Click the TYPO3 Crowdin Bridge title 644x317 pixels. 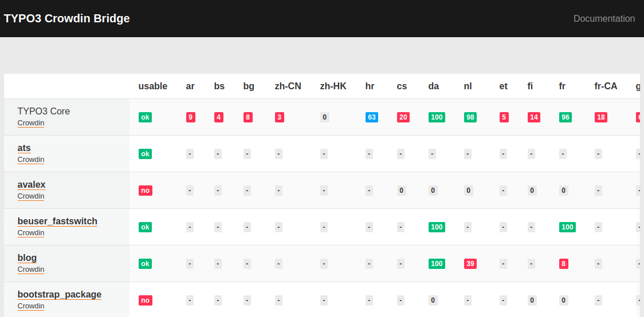pyautogui.click(x=66, y=18)
